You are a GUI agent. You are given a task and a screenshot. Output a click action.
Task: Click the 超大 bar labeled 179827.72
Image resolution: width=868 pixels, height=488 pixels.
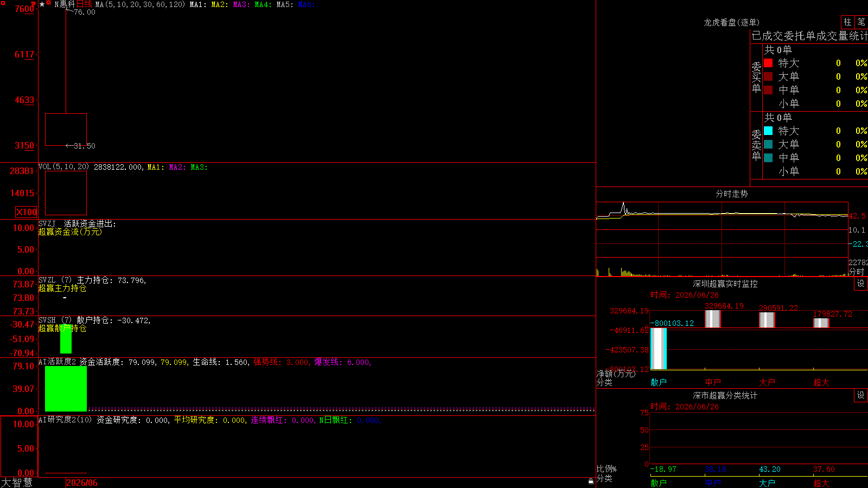[821, 323]
